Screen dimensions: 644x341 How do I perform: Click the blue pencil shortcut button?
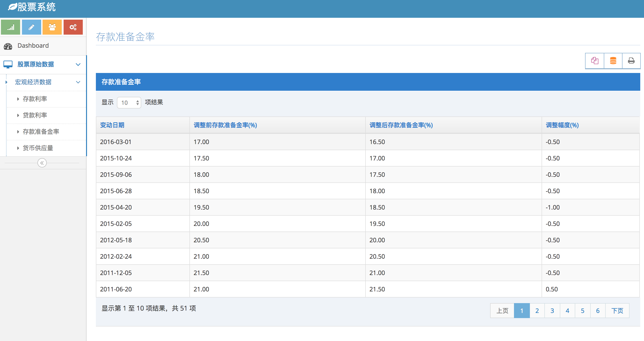pyautogui.click(x=31, y=27)
